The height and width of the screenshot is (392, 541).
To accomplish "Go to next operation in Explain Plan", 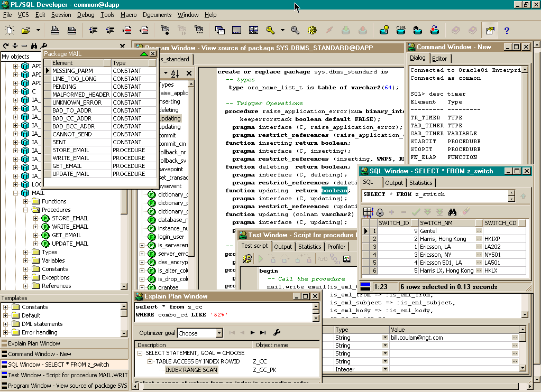I will point(253,333).
